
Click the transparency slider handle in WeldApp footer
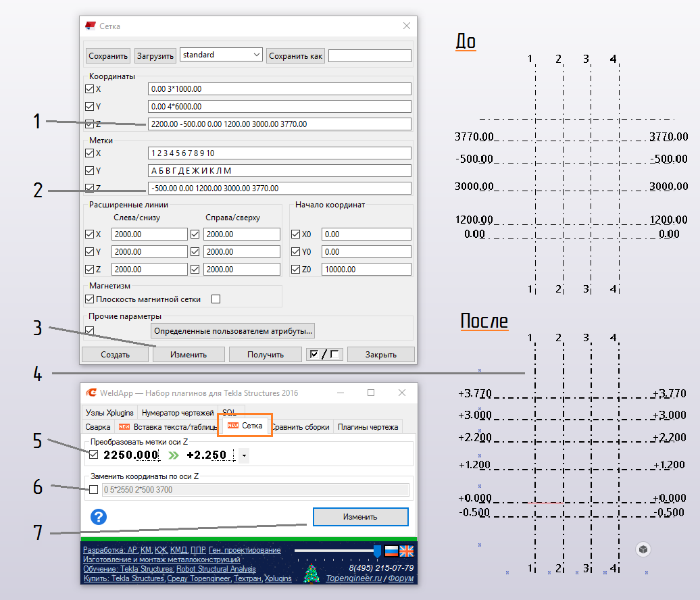pyautogui.click(x=377, y=551)
